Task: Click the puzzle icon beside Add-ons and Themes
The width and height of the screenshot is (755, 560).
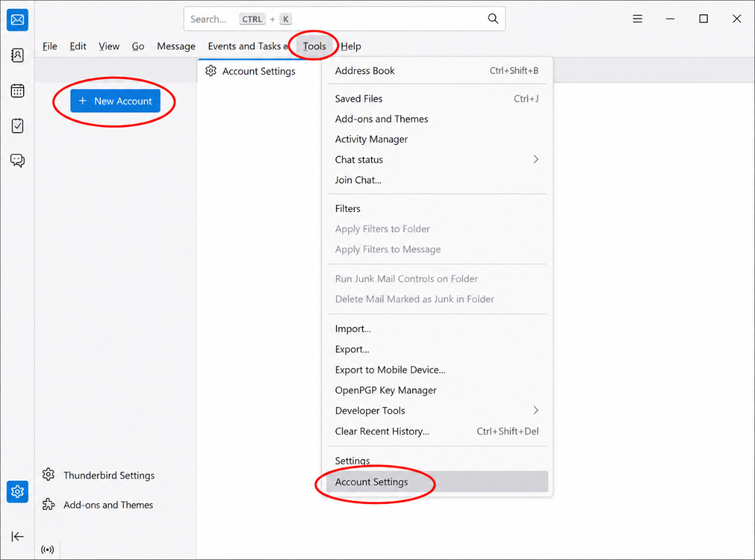Action: 48,504
